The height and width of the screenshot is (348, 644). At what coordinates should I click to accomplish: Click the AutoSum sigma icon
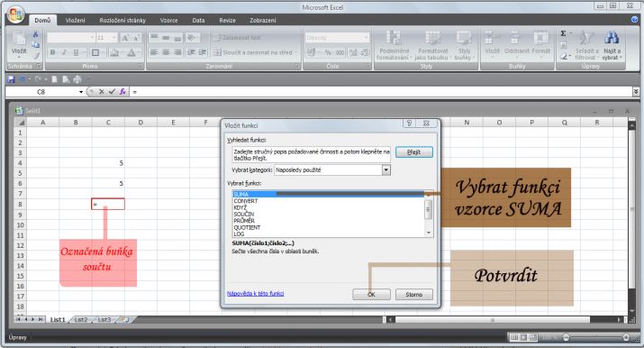point(564,33)
